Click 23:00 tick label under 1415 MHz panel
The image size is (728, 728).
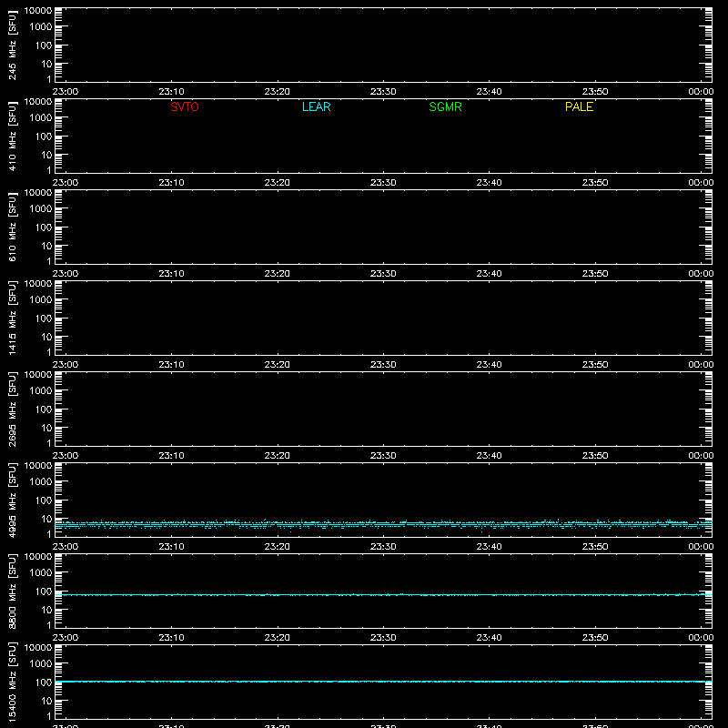66,365
